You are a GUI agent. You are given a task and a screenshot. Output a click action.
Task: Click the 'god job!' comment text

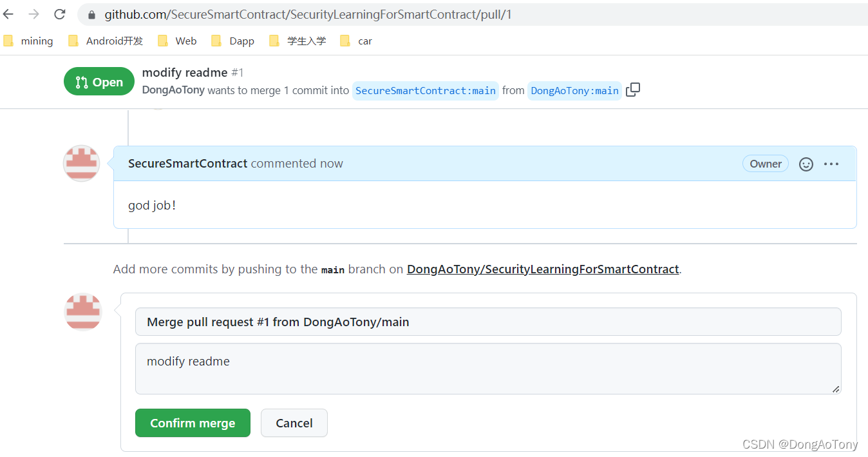click(x=152, y=206)
